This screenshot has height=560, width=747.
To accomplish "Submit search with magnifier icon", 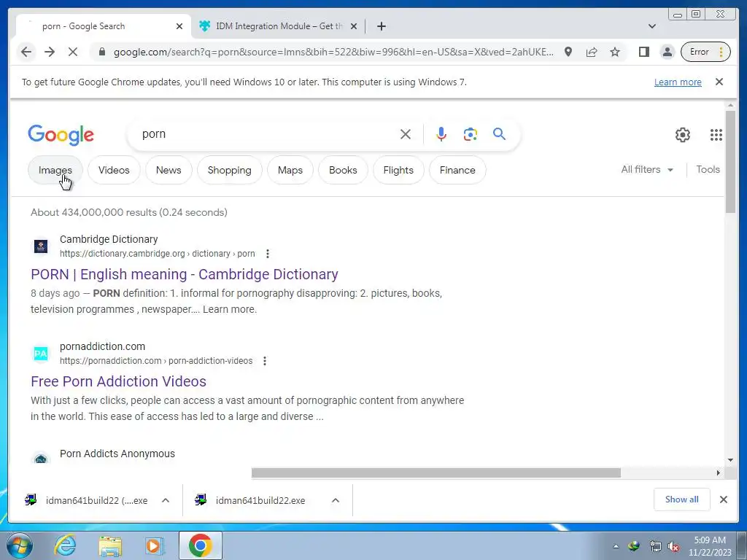I will tap(499, 134).
